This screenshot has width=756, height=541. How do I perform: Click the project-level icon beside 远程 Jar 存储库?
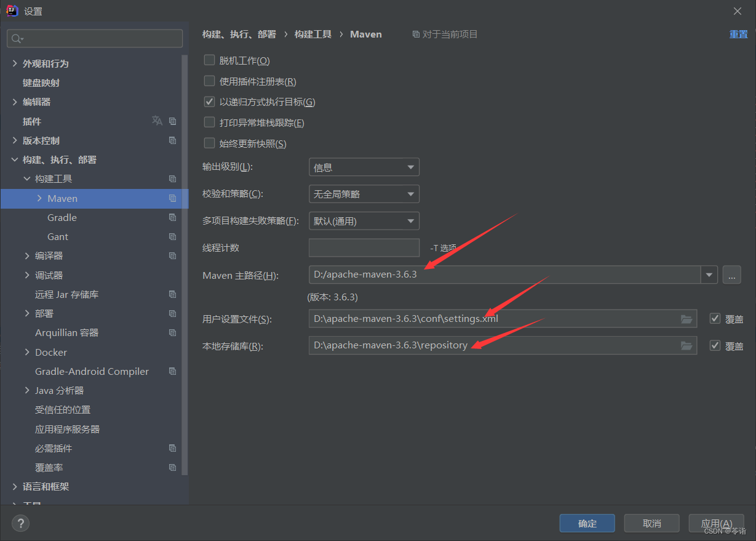172,294
